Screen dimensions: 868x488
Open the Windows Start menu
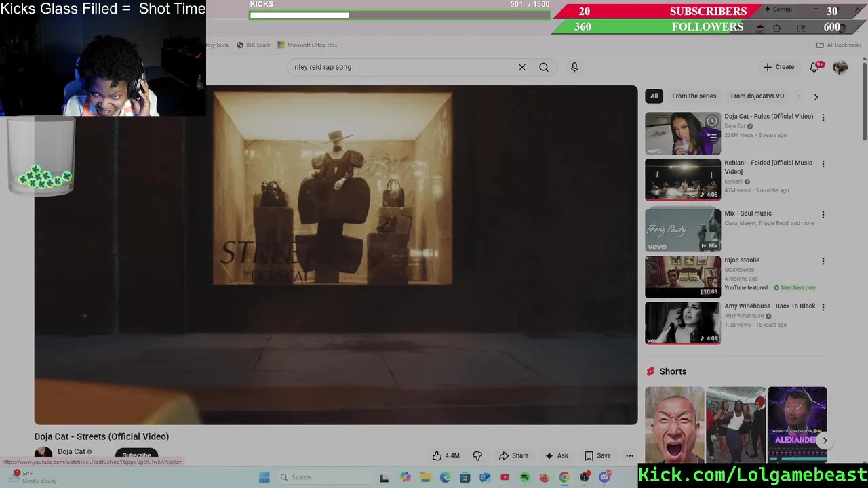click(264, 477)
